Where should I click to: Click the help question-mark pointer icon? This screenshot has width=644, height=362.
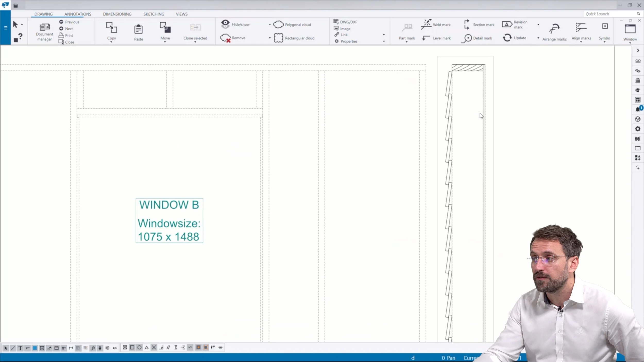click(x=18, y=38)
